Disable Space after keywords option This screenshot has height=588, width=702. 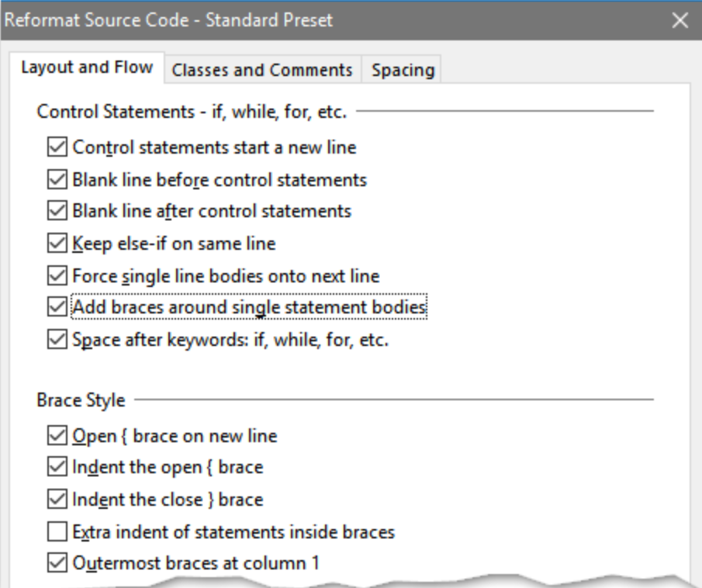click(57, 340)
